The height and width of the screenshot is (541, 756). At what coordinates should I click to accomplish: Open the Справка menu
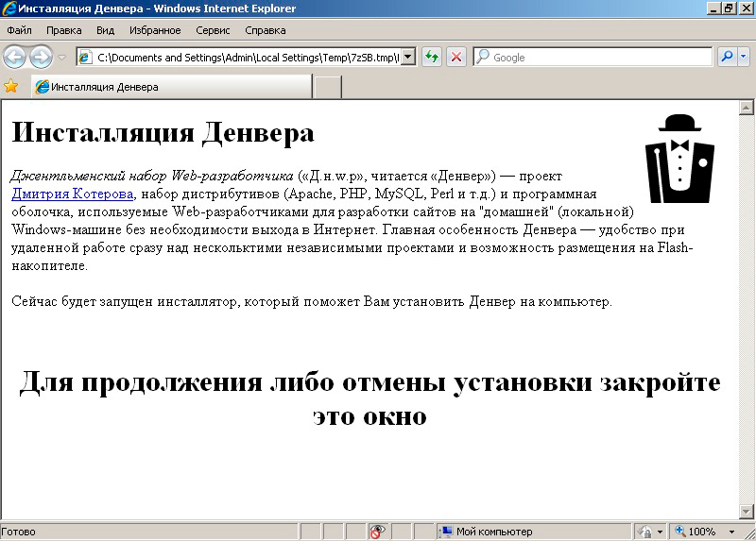[x=266, y=30]
